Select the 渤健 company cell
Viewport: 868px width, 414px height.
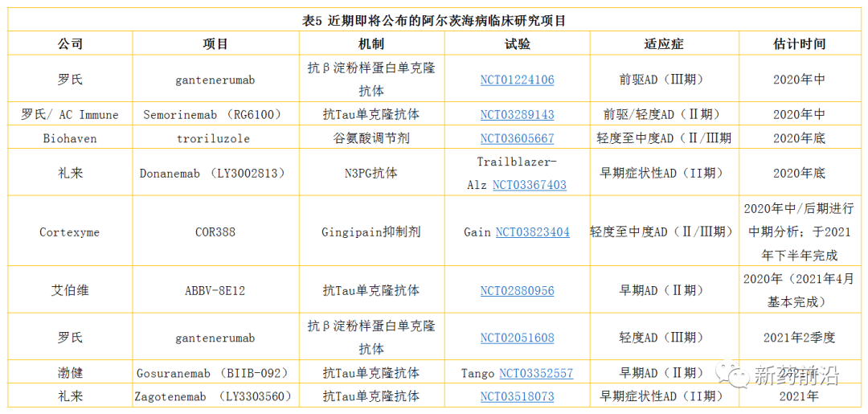coord(70,374)
